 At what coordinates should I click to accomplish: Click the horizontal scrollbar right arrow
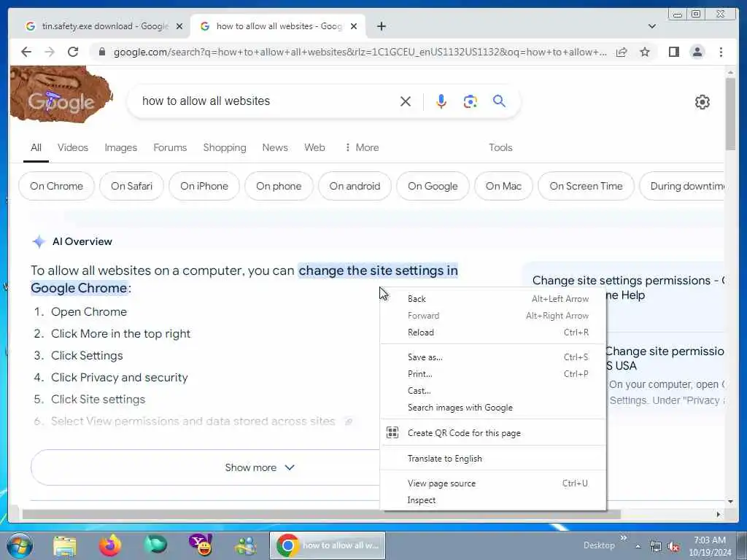tap(719, 514)
